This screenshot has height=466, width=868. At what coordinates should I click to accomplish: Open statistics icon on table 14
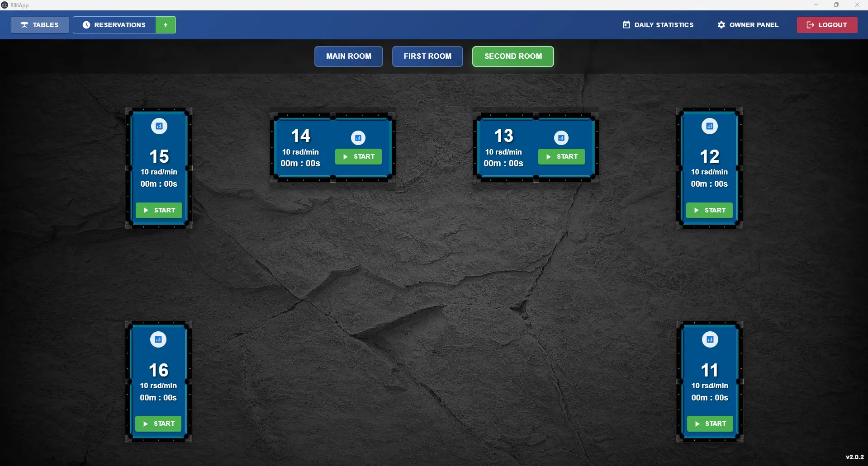coord(358,138)
